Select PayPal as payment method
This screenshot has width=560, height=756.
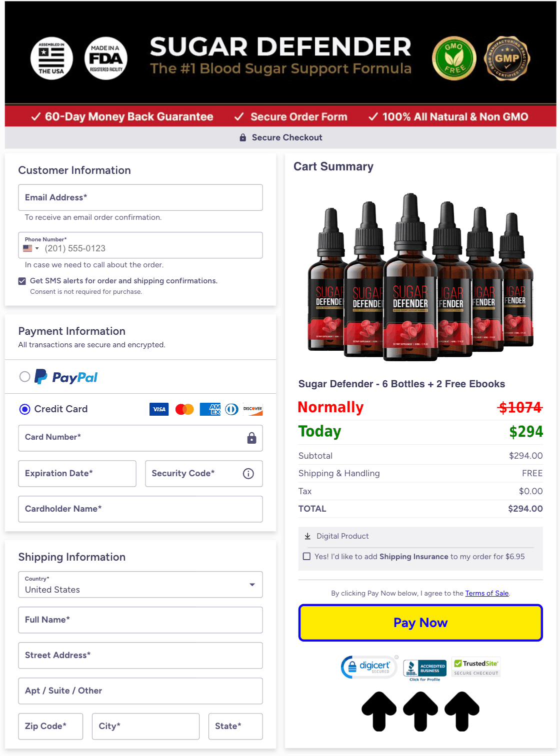pyautogui.click(x=24, y=377)
